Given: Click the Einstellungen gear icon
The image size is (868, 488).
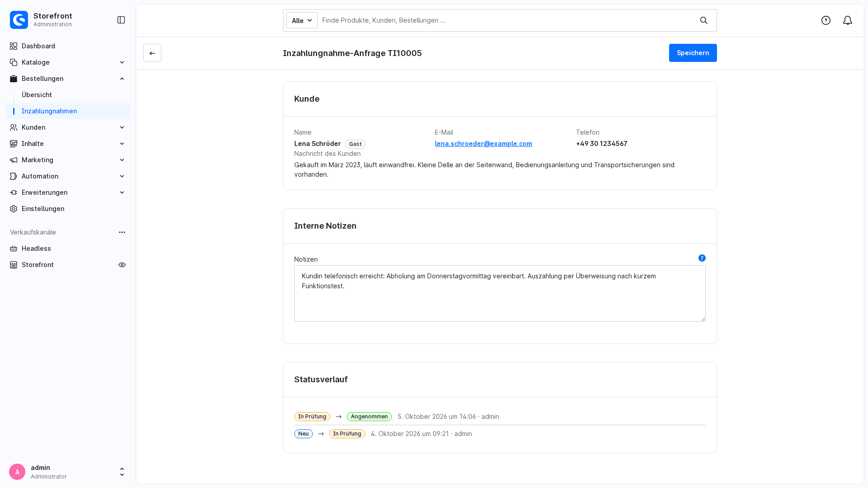Looking at the screenshot, I should pyautogui.click(x=14, y=209).
